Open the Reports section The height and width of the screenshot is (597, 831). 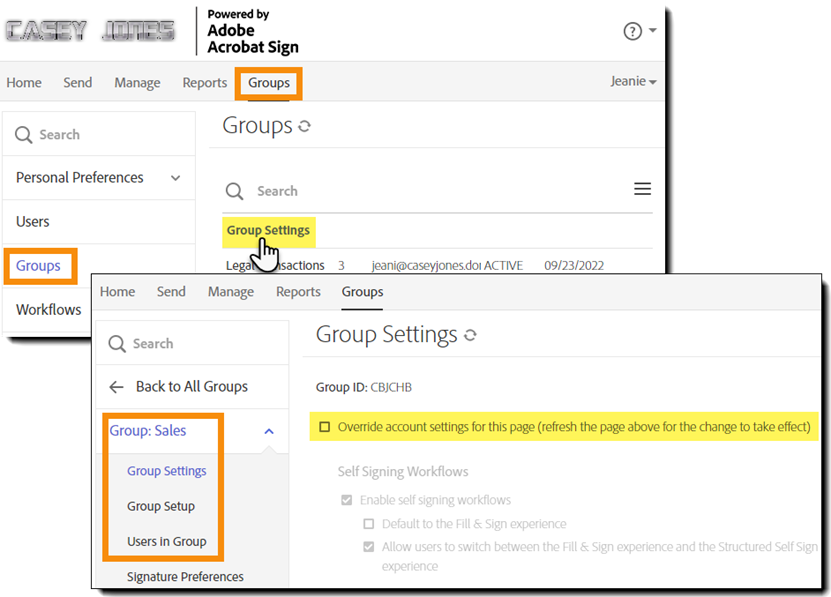(x=204, y=83)
